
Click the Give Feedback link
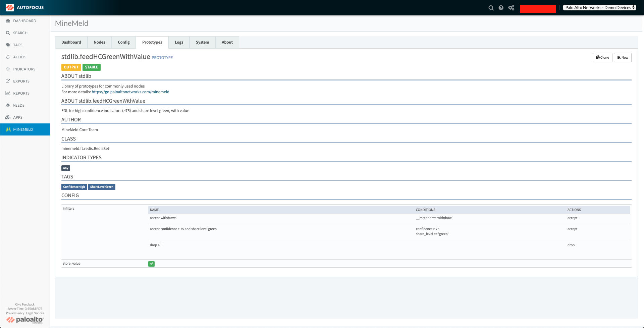point(25,305)
